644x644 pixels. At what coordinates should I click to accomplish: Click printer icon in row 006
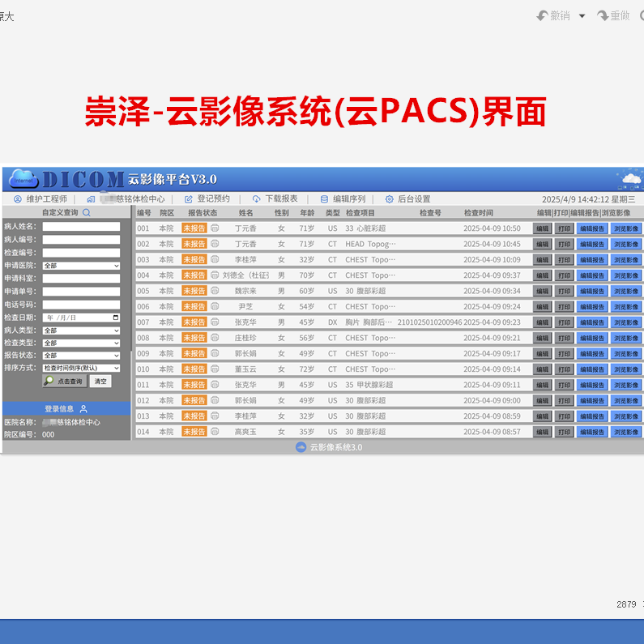[215, 306]
